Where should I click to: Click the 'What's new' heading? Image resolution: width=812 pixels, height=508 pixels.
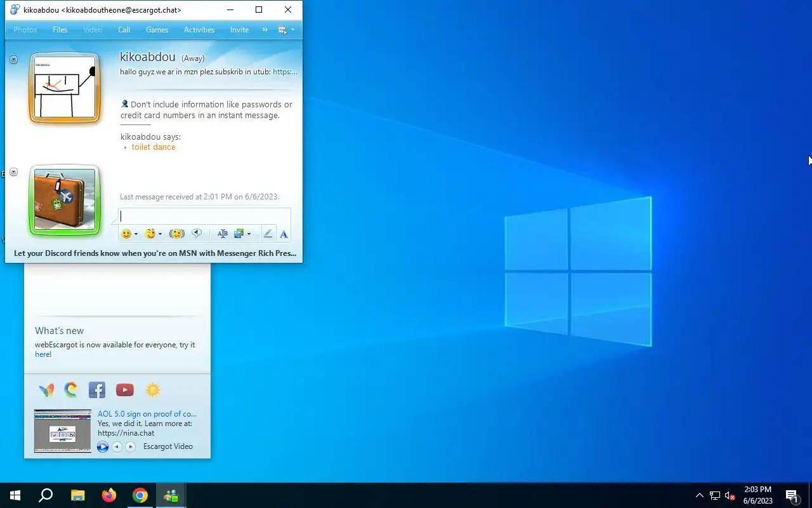point(59,331)
